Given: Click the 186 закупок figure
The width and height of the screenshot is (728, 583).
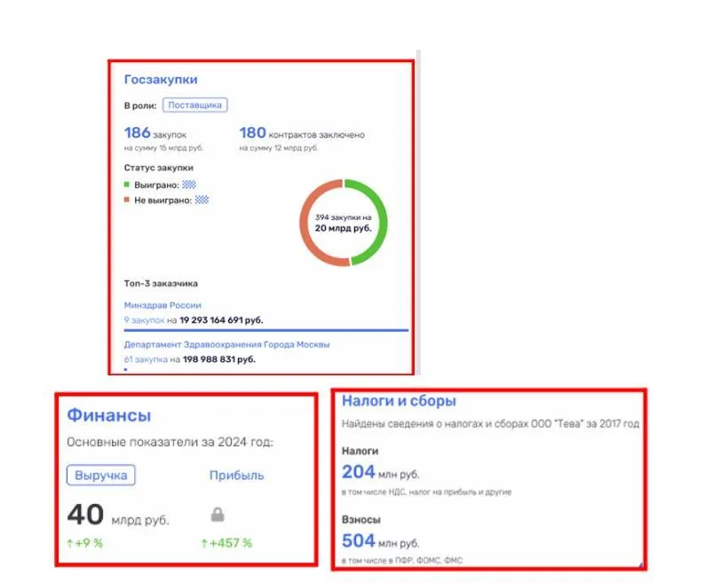Looking at the screenshot, I should [x=155, y=133].
